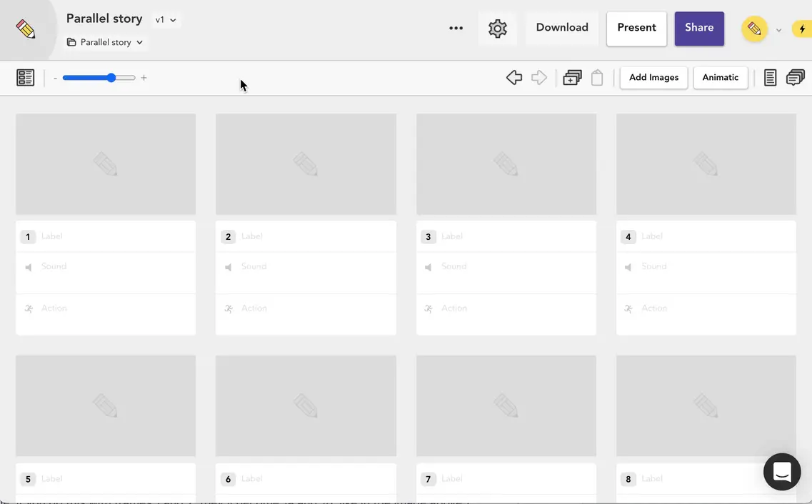Select frame 7 image thumbnail
Image resolution: width=812 pixels, height=504 pixels.
point(506,405)
